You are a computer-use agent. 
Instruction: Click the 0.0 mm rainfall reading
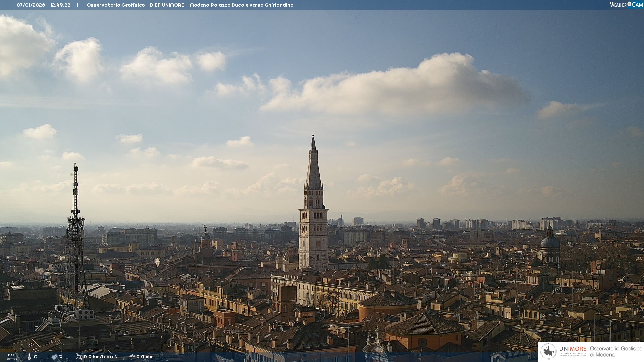point(145,357)
